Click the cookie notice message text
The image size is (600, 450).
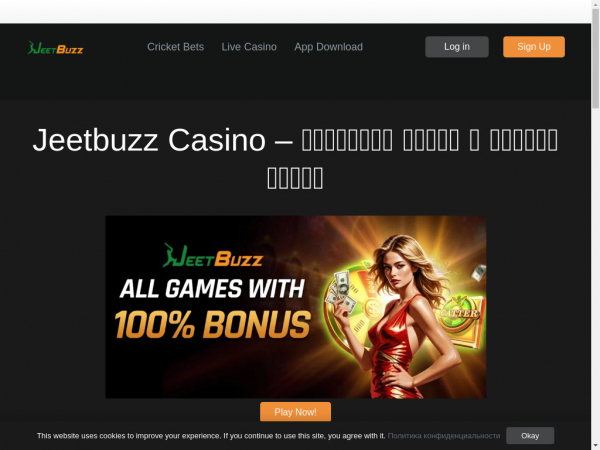(211, 436)
